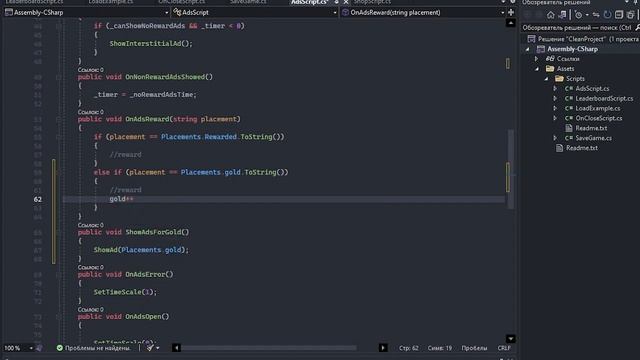Image resolution: width=640 pixels, height=360 pixels.
Task: Click the Home icon in Solution Explorer toolbar
Action: (551, 15)
